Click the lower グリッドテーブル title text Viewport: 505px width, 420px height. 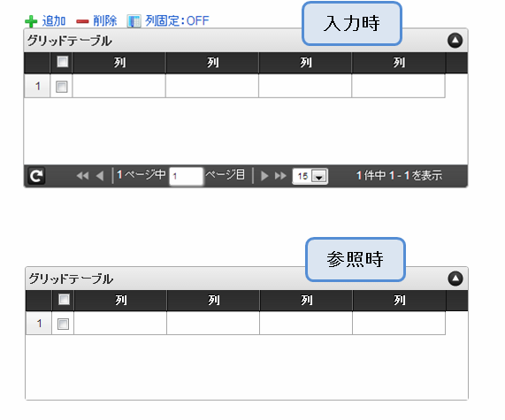[x=71, y=279]
